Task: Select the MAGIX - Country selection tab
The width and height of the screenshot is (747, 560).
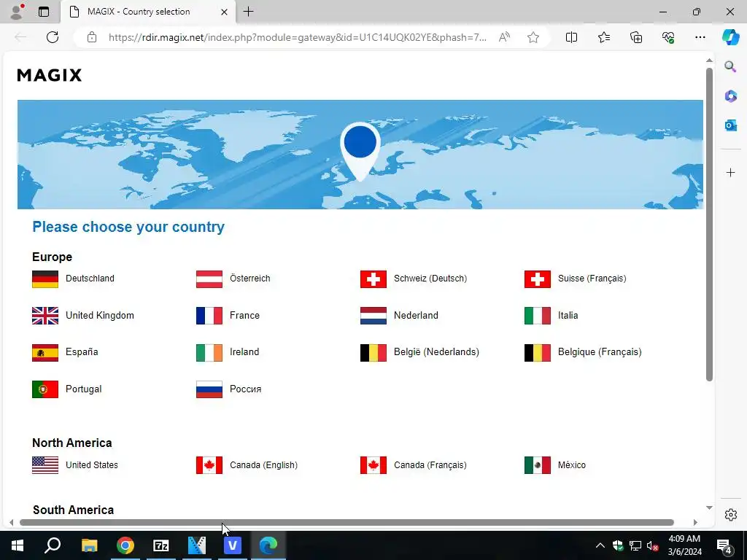Action: pyautogui.click(x=147, y=12)
